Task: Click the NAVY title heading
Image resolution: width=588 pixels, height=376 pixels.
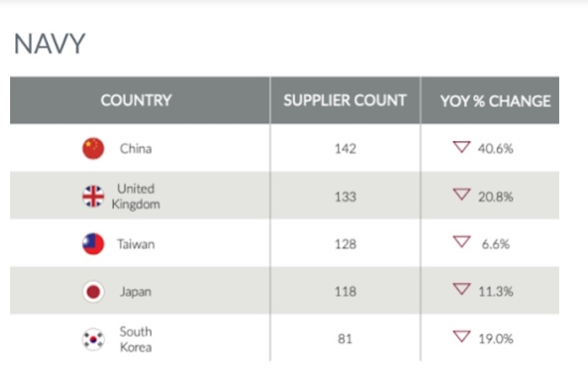Action: pyautogui.click(x=50, y=44)
